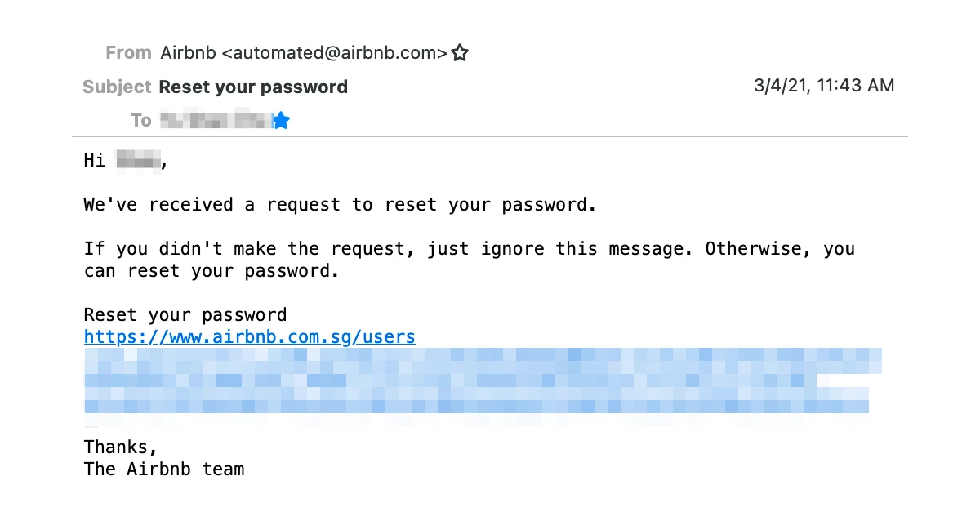Click the plain "Reset your password" text above the URL
This screenshot has height=516, width=980.
tap(185, 315)
